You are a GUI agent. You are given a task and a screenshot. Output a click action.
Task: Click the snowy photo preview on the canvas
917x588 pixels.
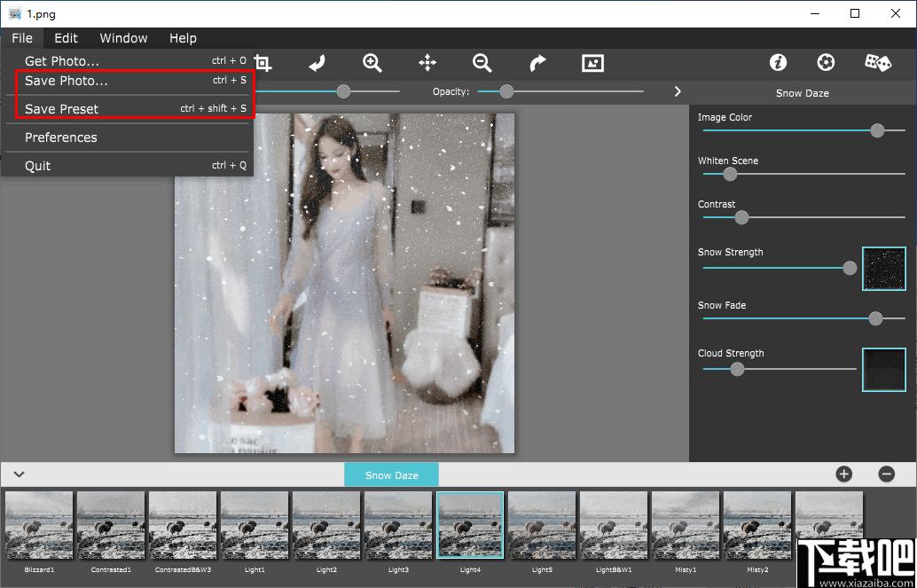[x=344, y=283]
